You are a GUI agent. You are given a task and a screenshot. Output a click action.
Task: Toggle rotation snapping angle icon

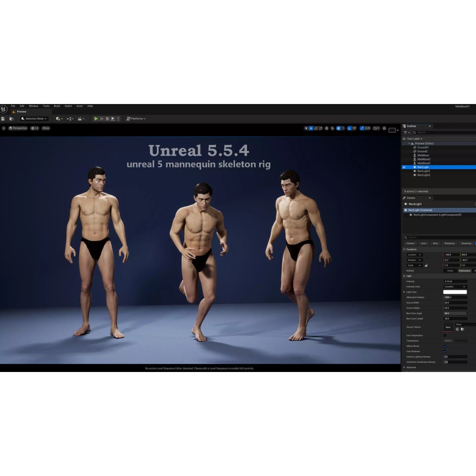point(350,128)
